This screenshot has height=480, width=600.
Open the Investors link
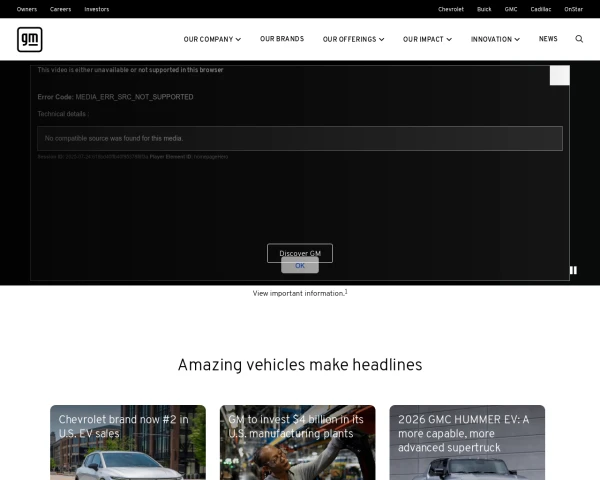pyautogui.click(x=97, y=9)
